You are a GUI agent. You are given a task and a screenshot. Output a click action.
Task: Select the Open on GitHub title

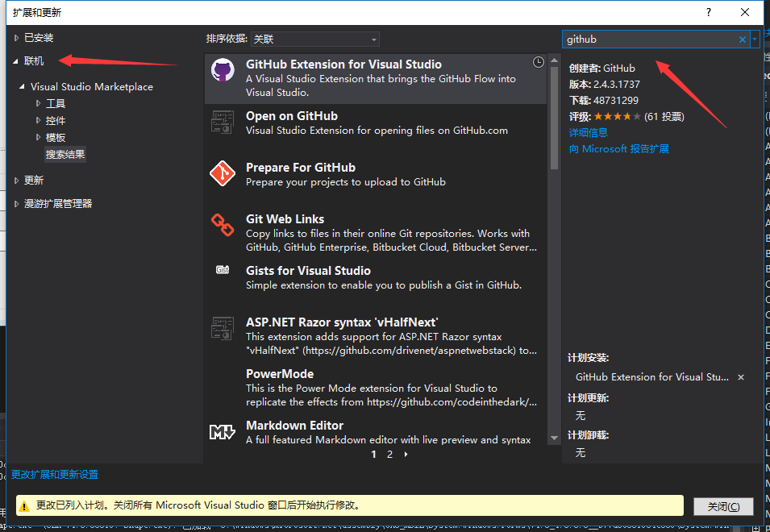point(292,116)
